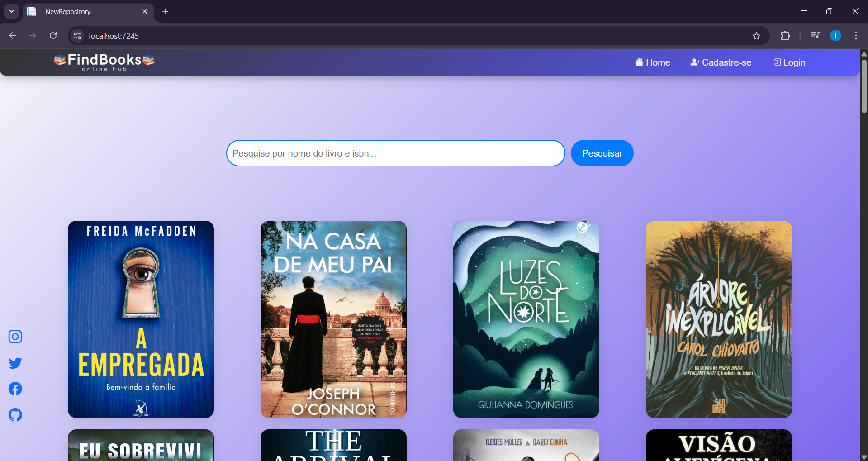Open the Instagram social icon
Screen dimensions: 868x461
click(x=15, y=337)
